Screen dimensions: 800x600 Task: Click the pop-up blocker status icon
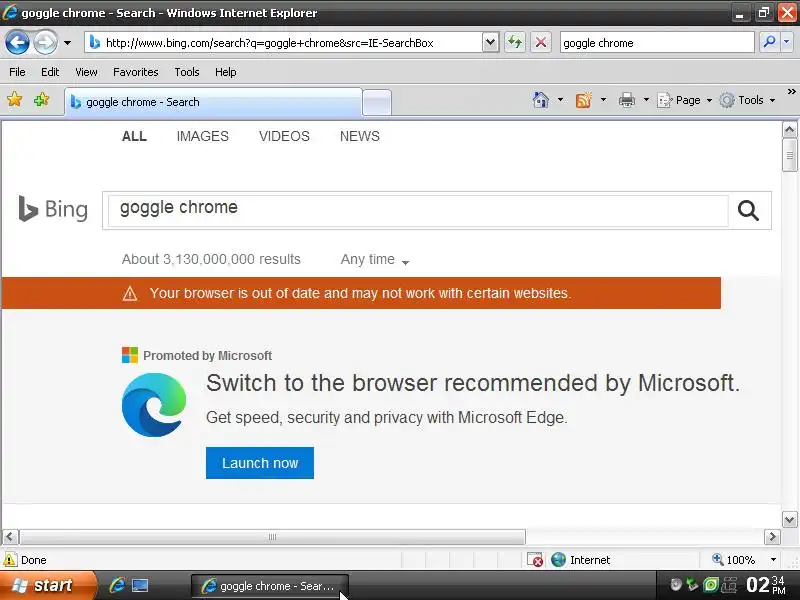[x=535, y=560]
